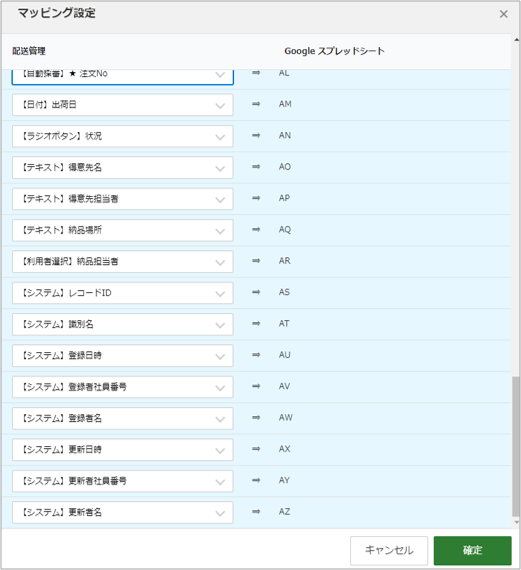
Task: Click the vertical scrollbar thumb
Action: pyautogui.click(x=516, y=446)
